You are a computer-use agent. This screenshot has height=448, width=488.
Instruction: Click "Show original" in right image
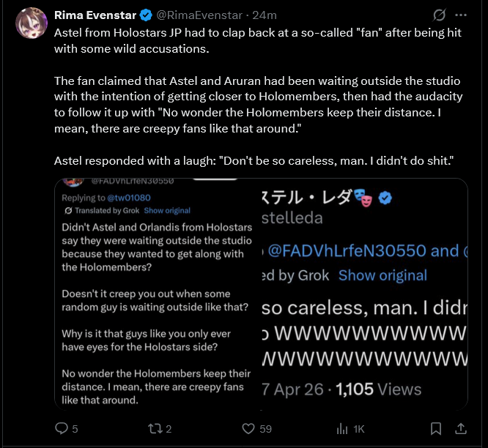pyautogui.click(x=382, y=275)
